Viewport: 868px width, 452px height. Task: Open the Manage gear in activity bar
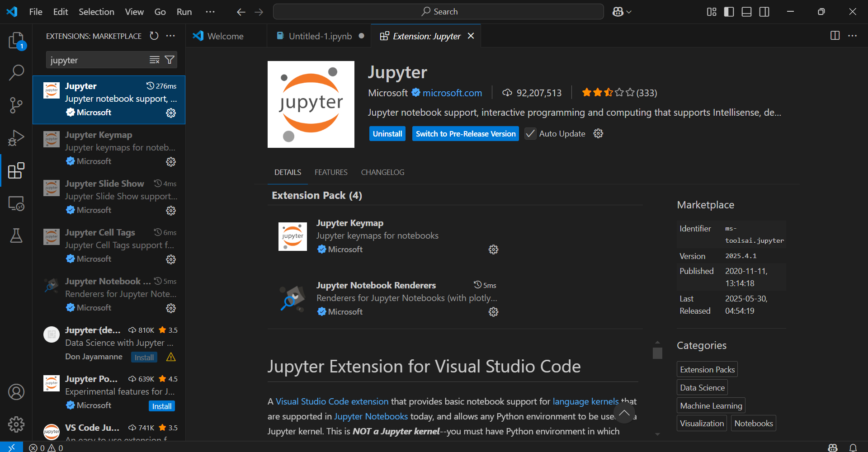tap(16, 424)
